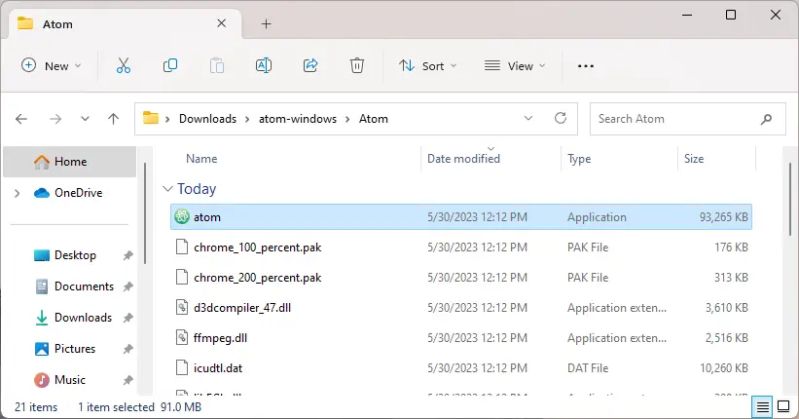The image size is (799, 419).
Task: Click the ffmpeg.dll file icon
Action: click(x=182, y=337)
